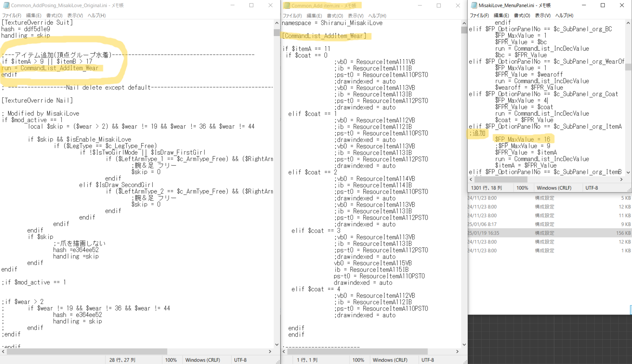Click scroll-right arrow in Common_AddPosing window
The image size is (632, 364).
coord(270,351)
